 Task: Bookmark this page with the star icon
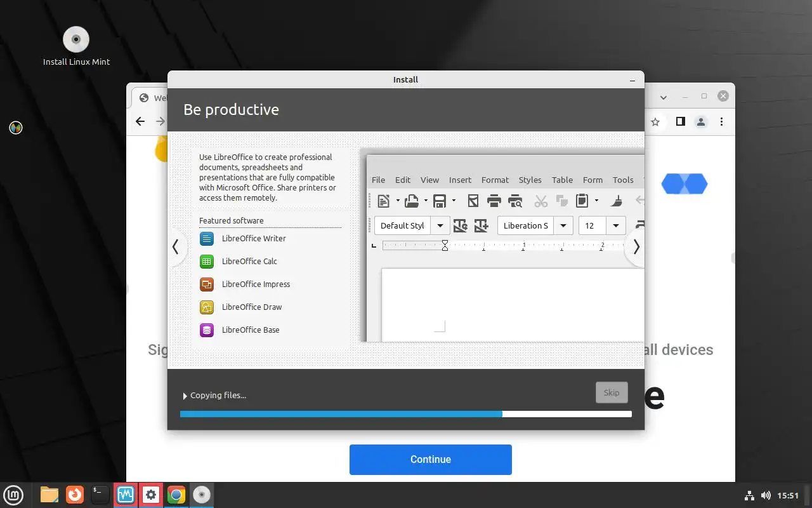(655, 121)
